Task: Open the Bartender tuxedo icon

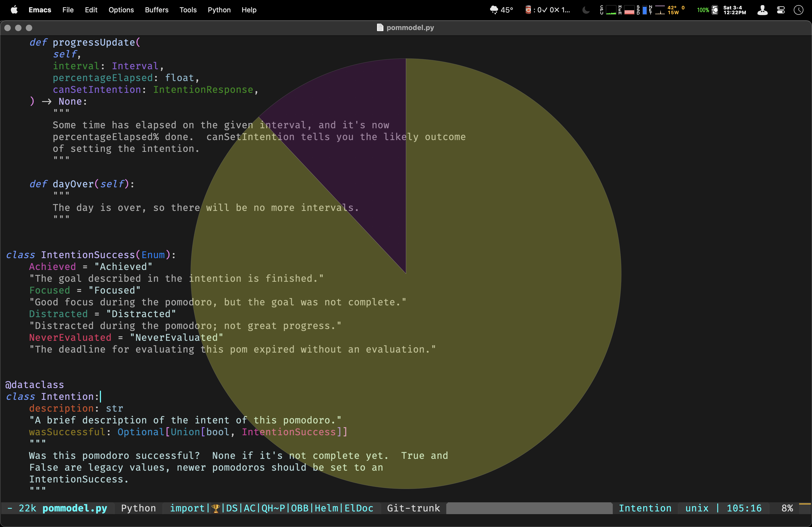Action: click(x=763, y=10)
